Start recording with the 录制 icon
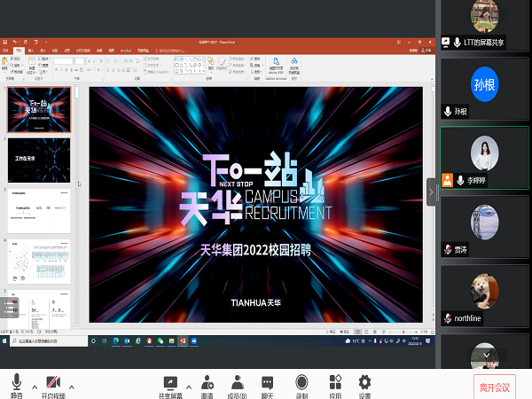This screenshot has width=532, height=399. (301, 382)
